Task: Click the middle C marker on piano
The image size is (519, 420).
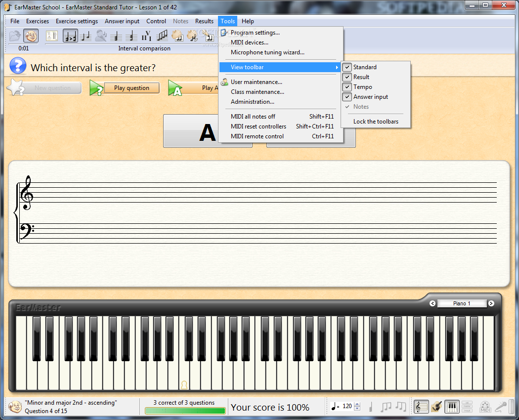Action: [184, 385]
